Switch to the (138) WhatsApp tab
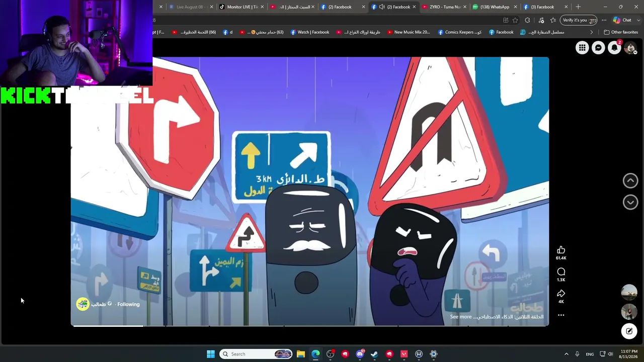The height and width of the screenshot is (362, 644). (495, 7)
